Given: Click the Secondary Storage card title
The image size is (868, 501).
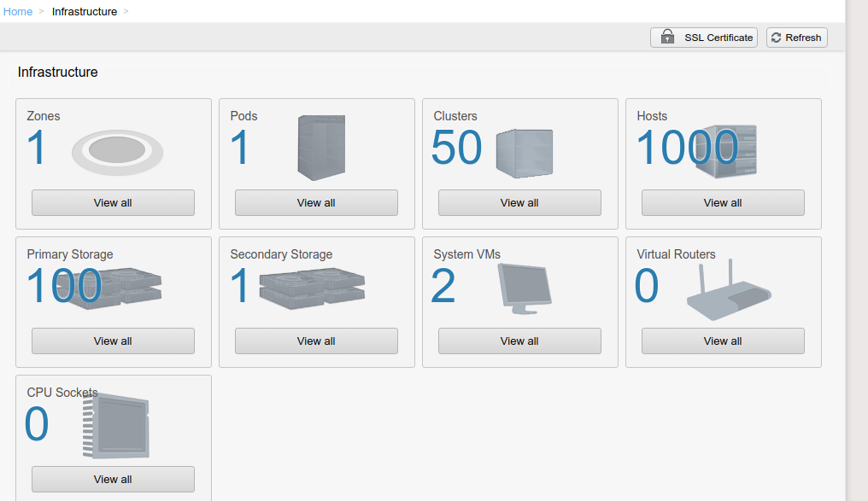Looking at the screenshot, I should pos(281,254).
